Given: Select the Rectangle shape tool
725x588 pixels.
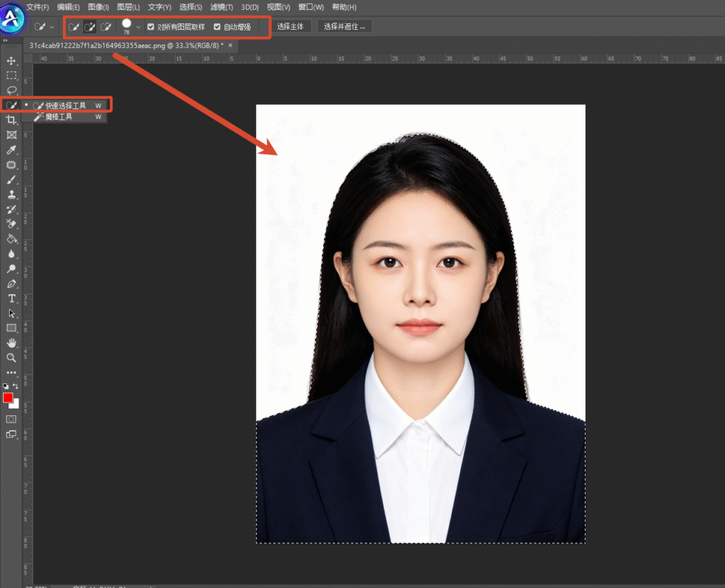Looking at the screenshot, I should click(x=11, y=328).
